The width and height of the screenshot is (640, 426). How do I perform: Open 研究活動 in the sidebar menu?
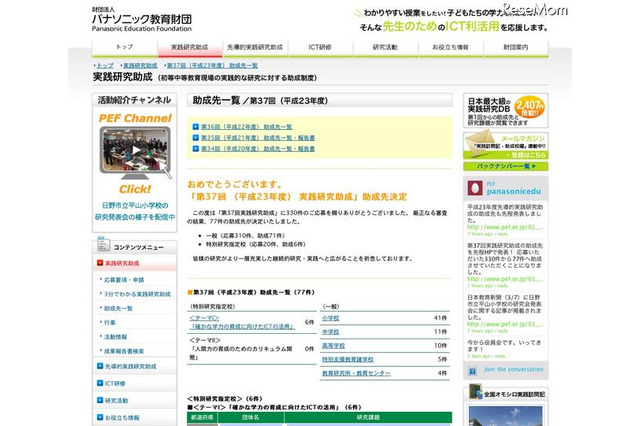click(x=116, y=401)
